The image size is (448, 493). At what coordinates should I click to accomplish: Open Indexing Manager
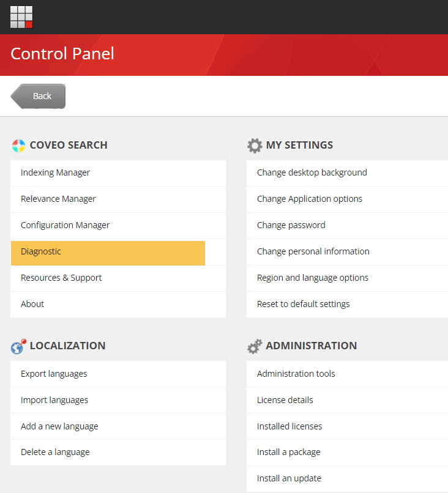[56, 172]
